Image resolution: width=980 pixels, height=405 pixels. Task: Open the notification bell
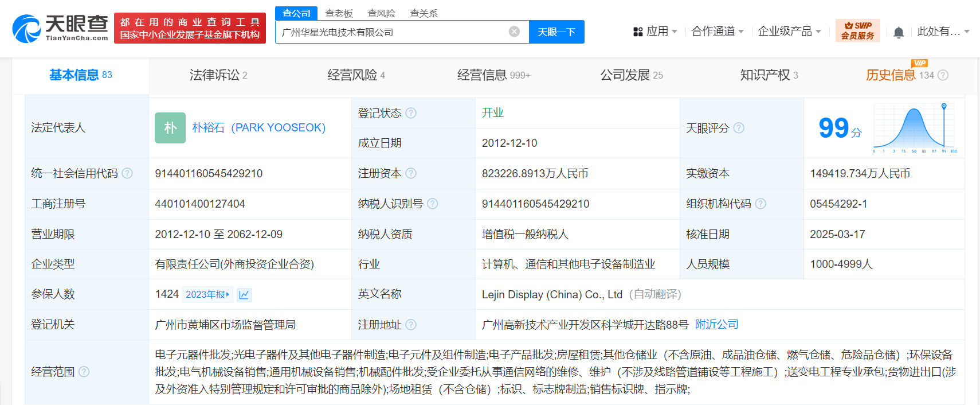899,32
